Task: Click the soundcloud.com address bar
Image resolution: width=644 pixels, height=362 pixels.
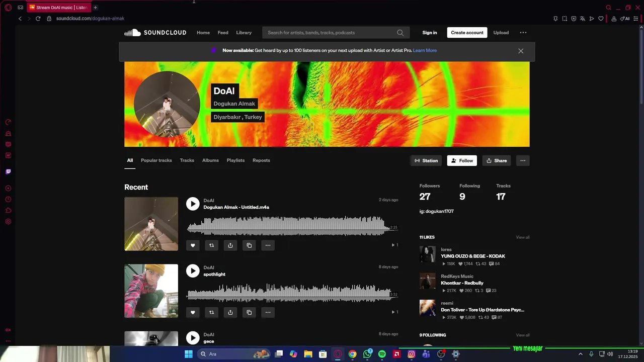Action: 90,19
